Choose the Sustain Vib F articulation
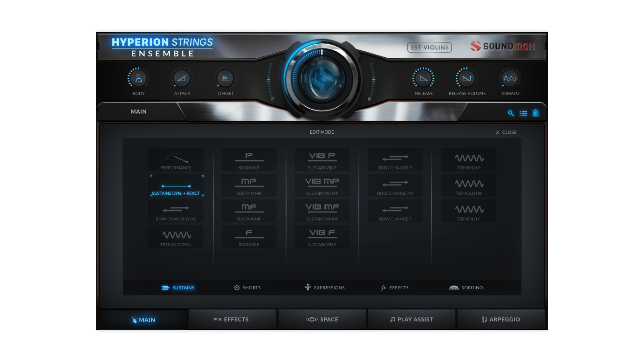This screenshot has height=362, width=644. [x=322, y=237]
